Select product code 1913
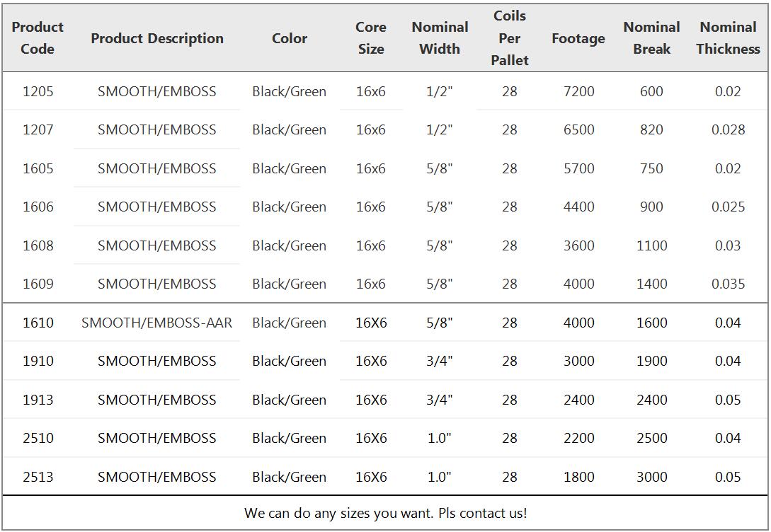 (x=38, y=400)
